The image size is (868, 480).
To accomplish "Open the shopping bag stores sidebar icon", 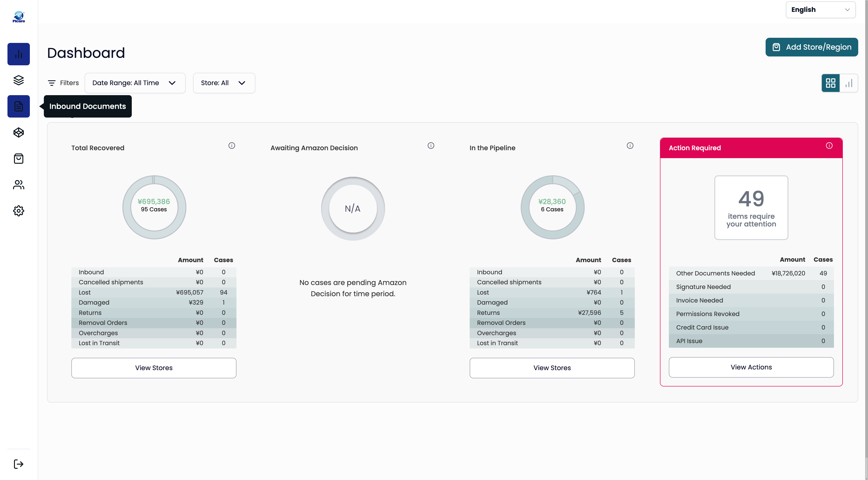I will pyautogui.click(x=18, y=158).
